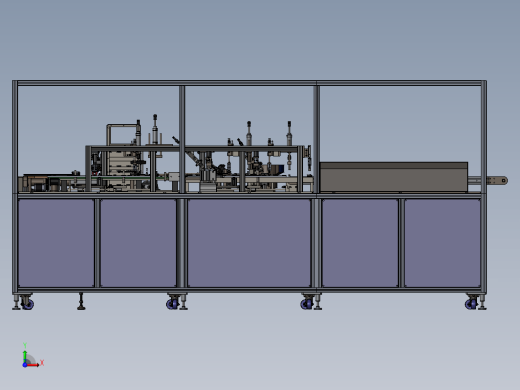Click the green Y axis of the triad
The width and height of the screenshot is (520, 390).
(x=25, y=357)
